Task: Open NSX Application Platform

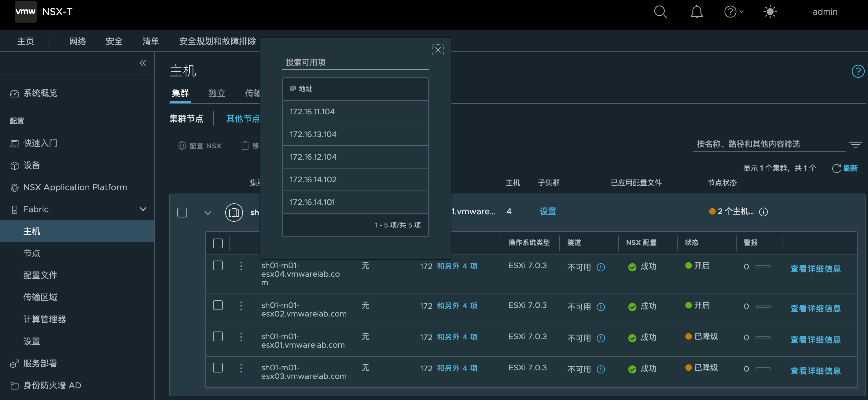Action: pos(69,187)
